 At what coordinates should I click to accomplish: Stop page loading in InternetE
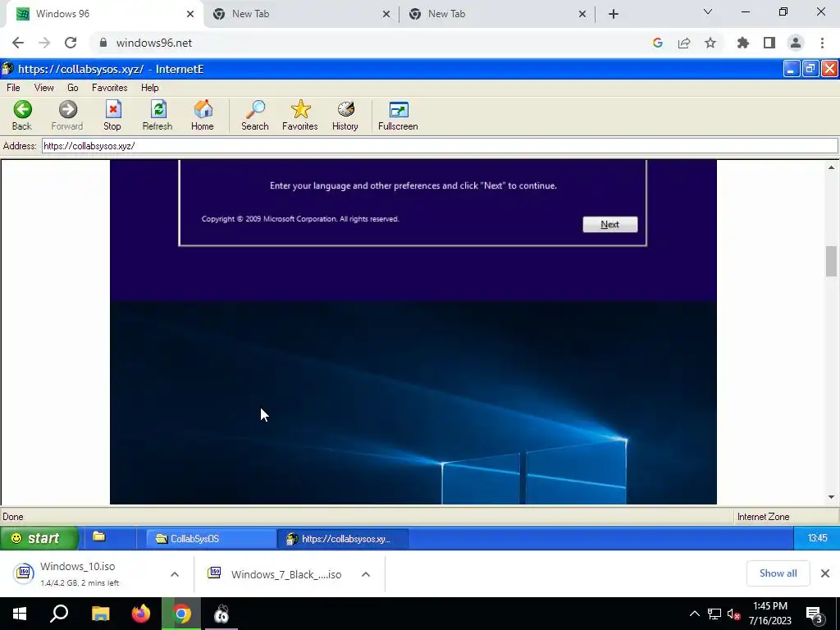[x=112, y=115]
